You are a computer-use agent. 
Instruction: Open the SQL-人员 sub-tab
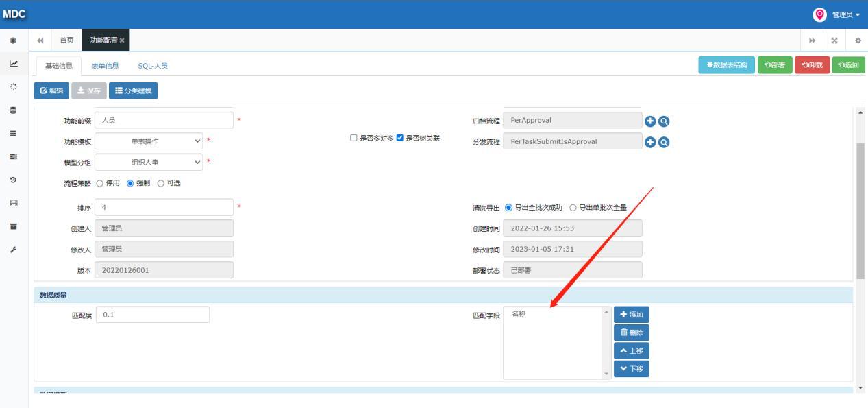[153, 66]
